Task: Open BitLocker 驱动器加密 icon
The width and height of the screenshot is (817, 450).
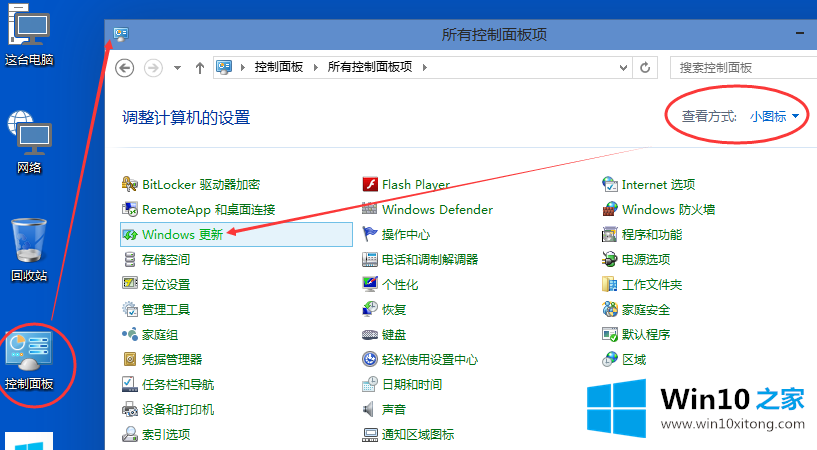Action: point(130,184)
